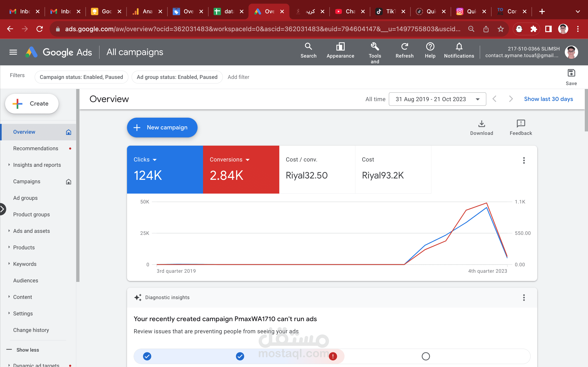Expand Insights and reports in sidebar

coord(37,165)
